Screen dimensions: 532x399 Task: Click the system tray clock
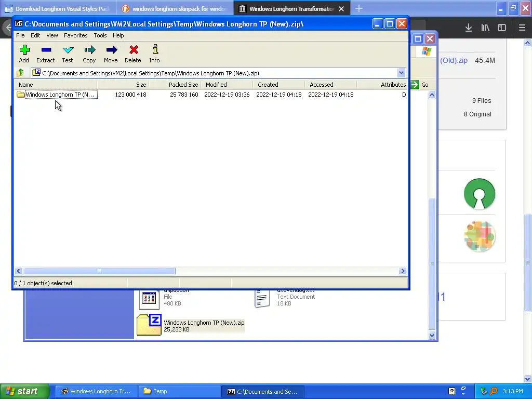513,391
